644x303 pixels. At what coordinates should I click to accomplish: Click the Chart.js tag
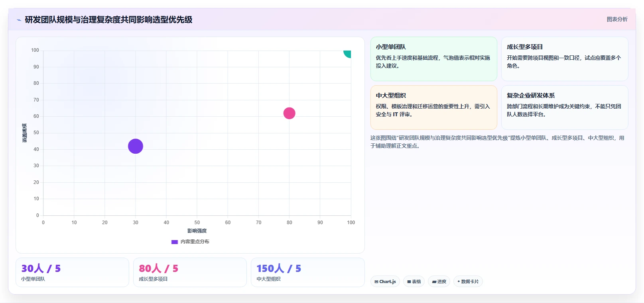tap(385, 281)
